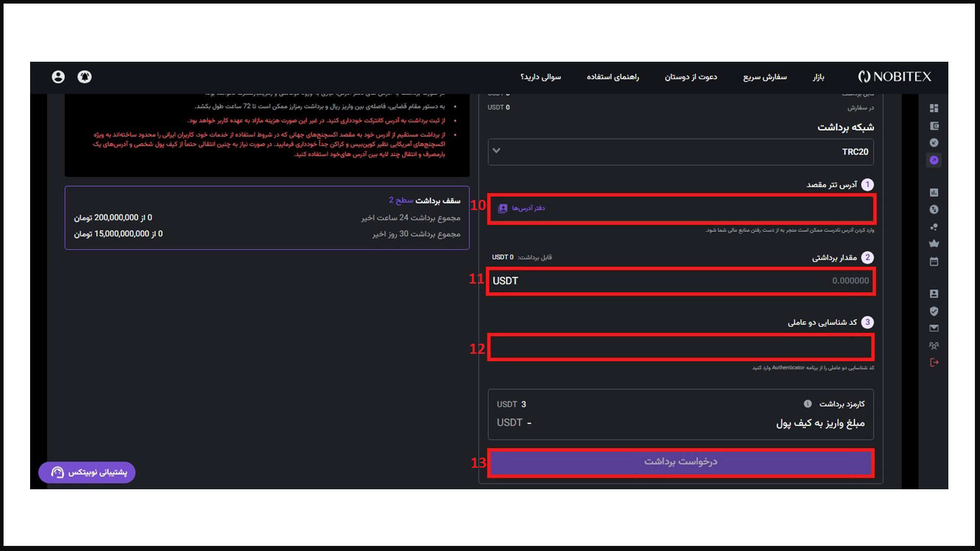Open the profile card icon in sidebar
Image resolution: width=980 pixels, height=551 pixels.
tap(934, 294)
